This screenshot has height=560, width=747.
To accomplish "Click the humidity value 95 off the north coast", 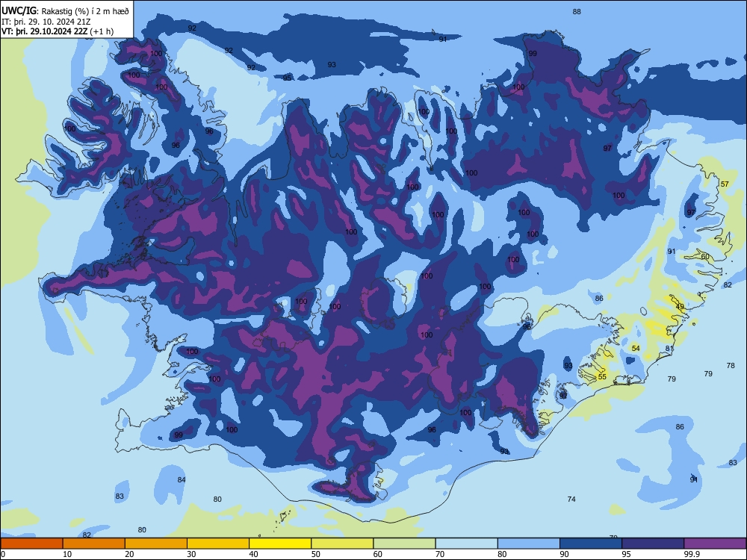I will point(288,78).
